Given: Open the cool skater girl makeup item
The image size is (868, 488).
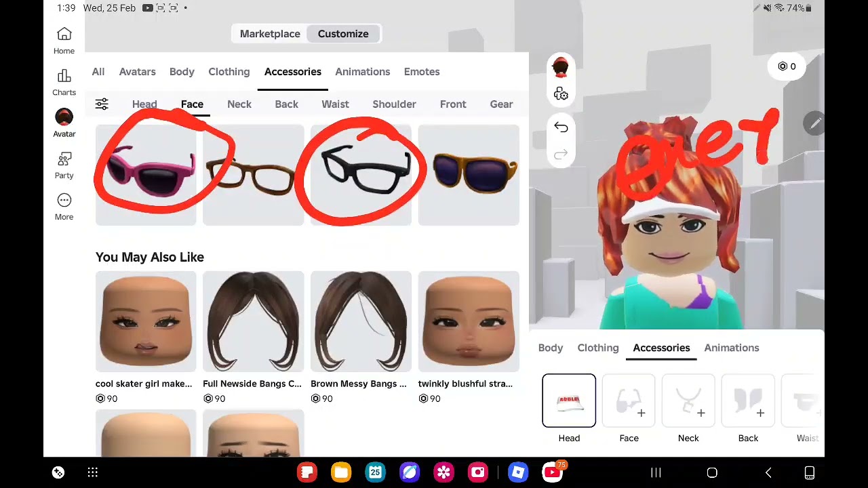Looking at the screenshot, I should 146,322.
